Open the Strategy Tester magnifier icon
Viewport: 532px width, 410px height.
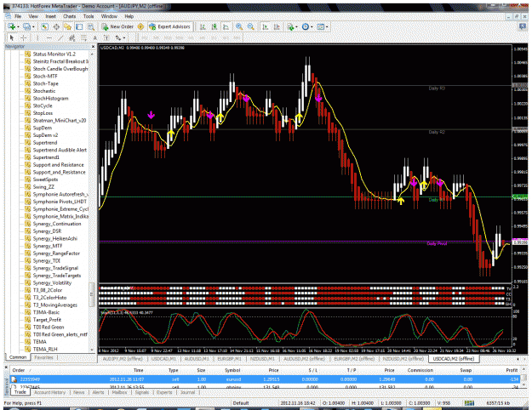point(91,26)
